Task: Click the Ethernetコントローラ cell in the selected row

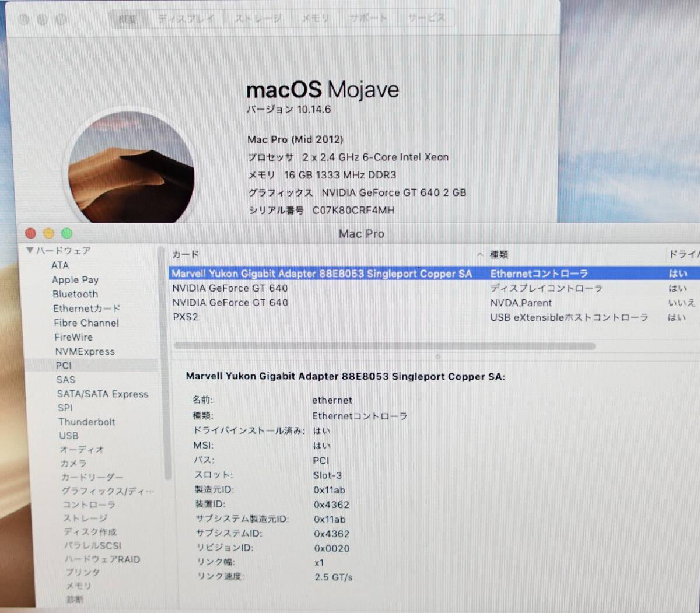Action: click(x=539, y=274)
